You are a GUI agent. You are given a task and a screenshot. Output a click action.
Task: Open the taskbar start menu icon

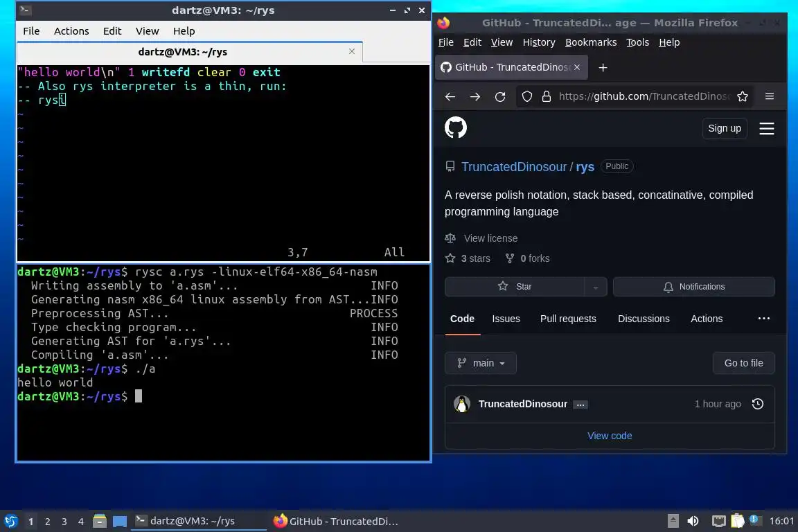coord(11,521)
